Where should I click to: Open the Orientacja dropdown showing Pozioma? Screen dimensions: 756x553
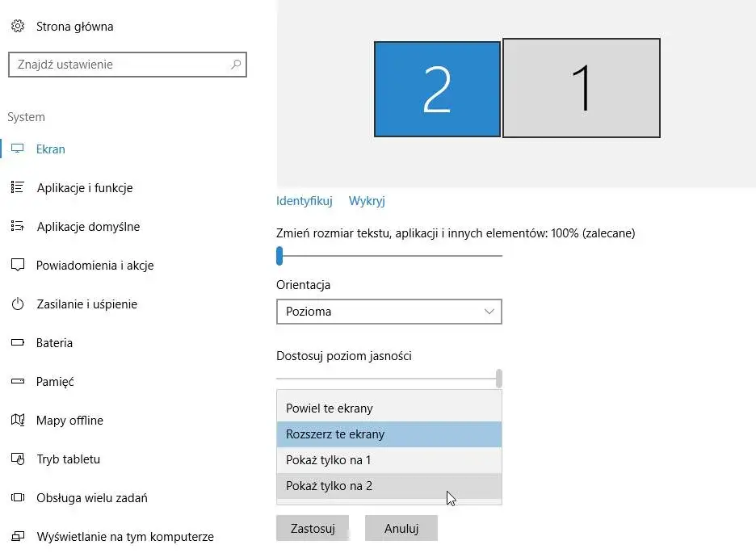[388, 312]
